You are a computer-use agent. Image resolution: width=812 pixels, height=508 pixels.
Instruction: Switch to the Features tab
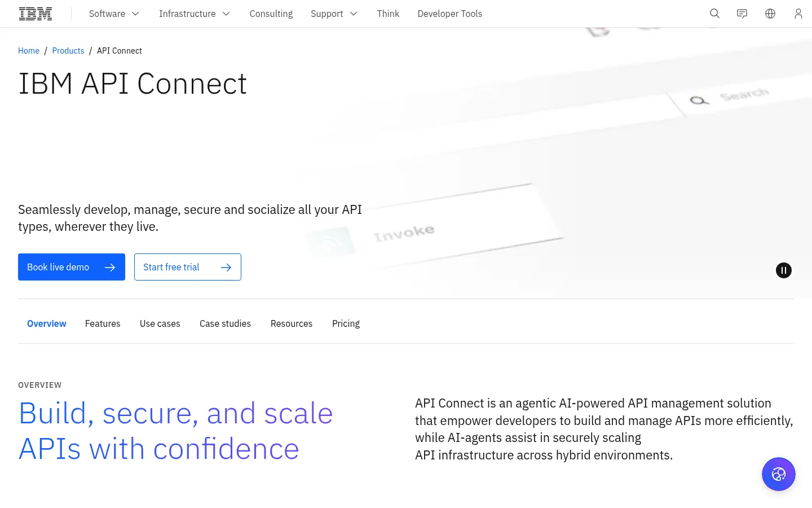pyautogui.click(x=103, y=323)
